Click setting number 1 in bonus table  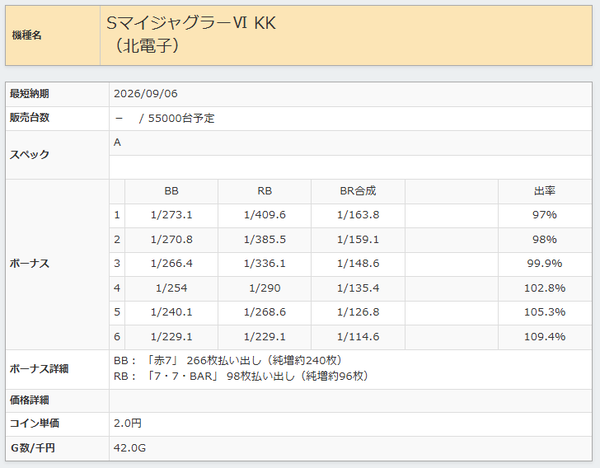coord(117,215)
